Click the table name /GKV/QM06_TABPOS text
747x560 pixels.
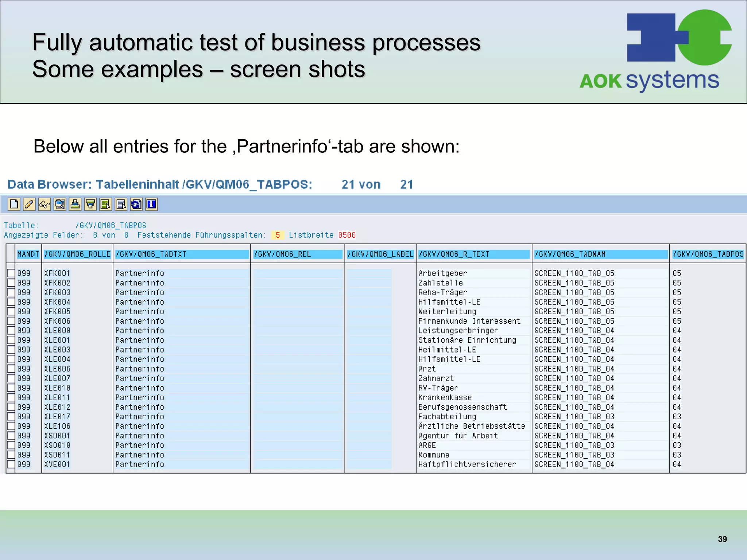(x=111, y=225)
